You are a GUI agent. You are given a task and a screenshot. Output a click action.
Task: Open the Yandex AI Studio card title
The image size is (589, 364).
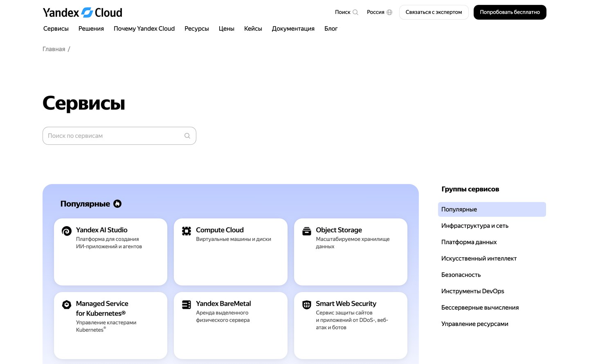coord(102,230)
